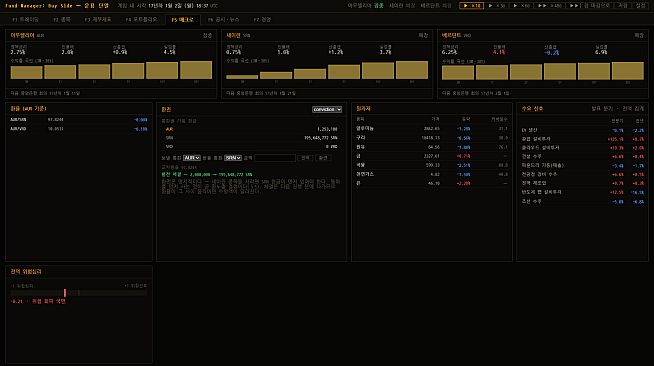Click commodity price 2327.61
The height and width of the screenshot is (366, 654).
tap(431, 156)
